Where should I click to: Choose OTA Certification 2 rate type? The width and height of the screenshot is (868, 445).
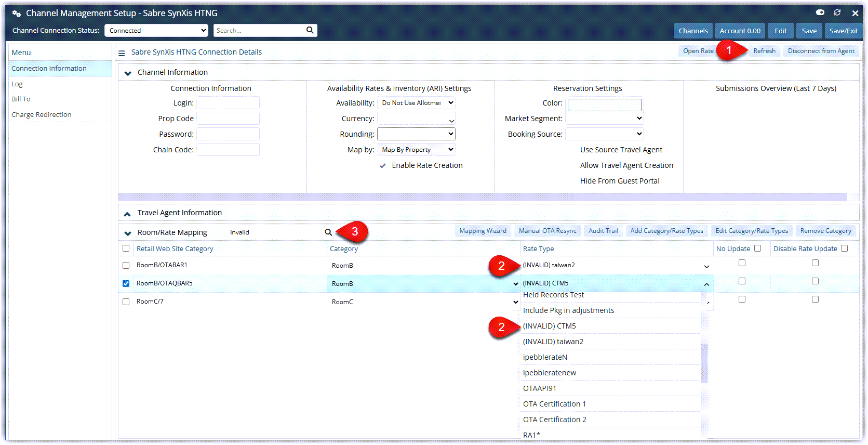[x=611, y=420]
